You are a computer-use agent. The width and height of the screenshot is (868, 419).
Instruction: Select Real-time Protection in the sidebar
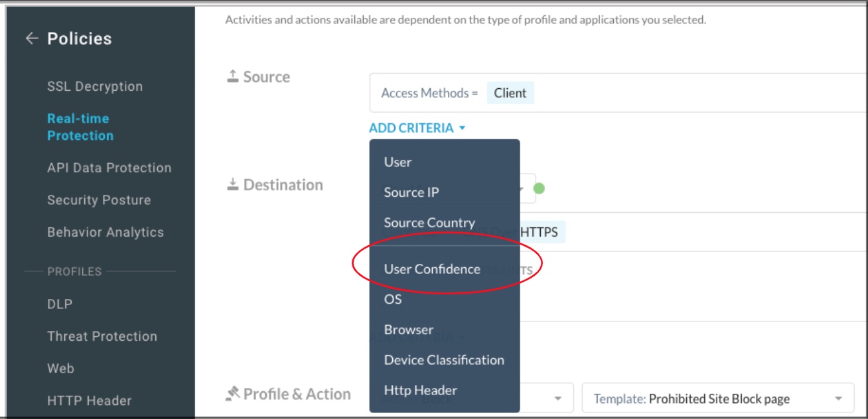tap(80, 127)
